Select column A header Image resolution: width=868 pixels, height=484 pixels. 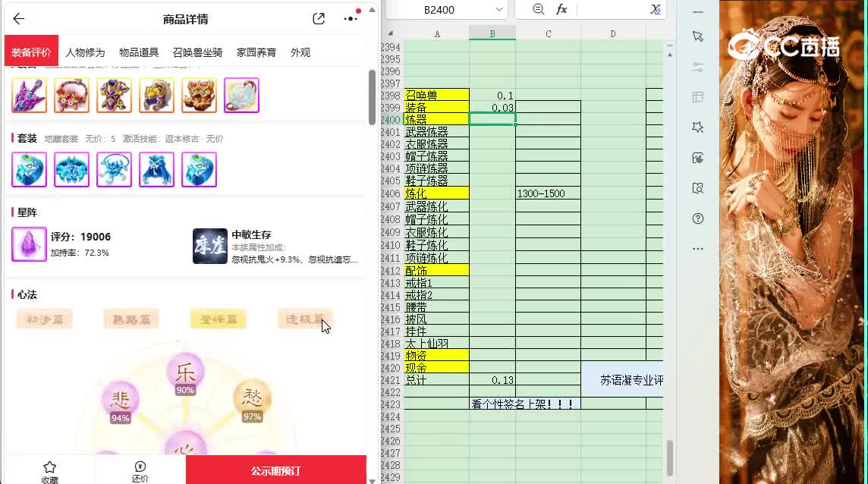[x=437, y=34]
